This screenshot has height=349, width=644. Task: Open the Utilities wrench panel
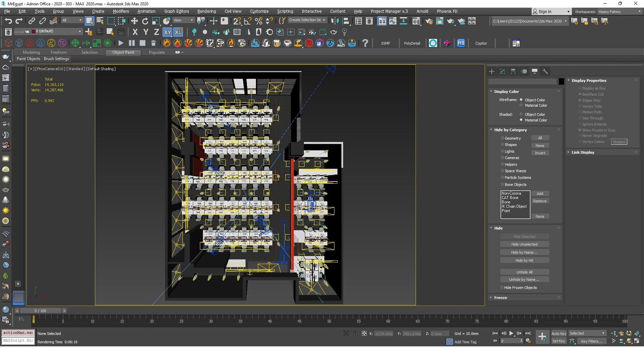[x=545, y=72]
